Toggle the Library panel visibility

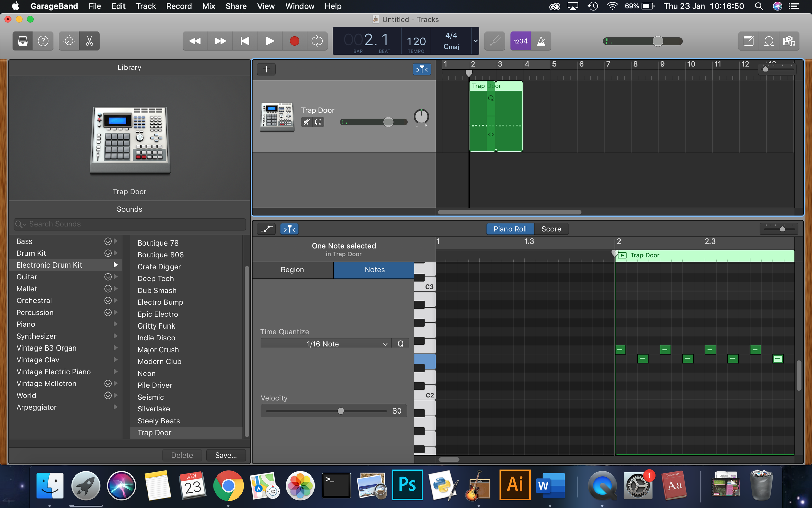click(x=22, y=41)
